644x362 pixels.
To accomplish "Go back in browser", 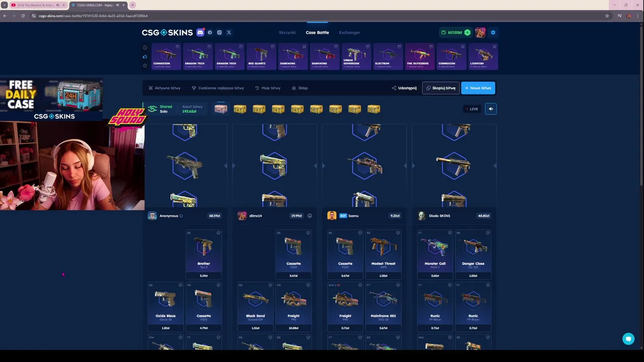I will click(x=5, y=16).
